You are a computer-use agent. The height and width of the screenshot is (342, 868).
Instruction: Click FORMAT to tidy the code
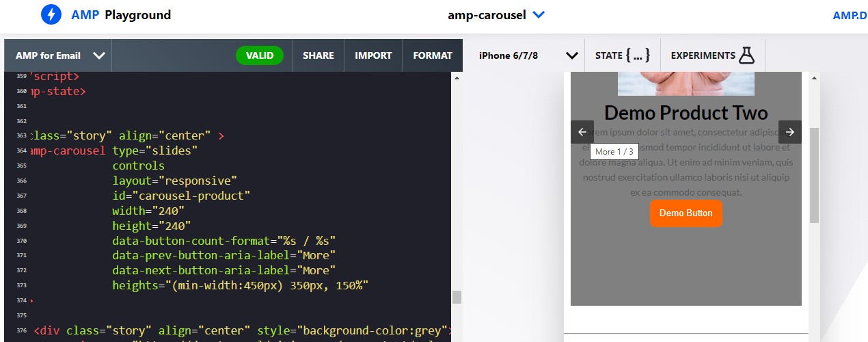tap(433, 55)
